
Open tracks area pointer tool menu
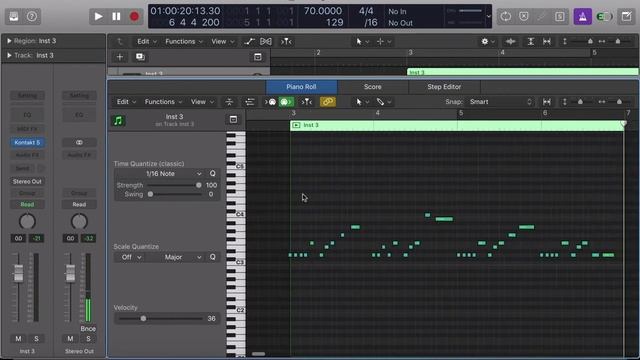[362, 41]
